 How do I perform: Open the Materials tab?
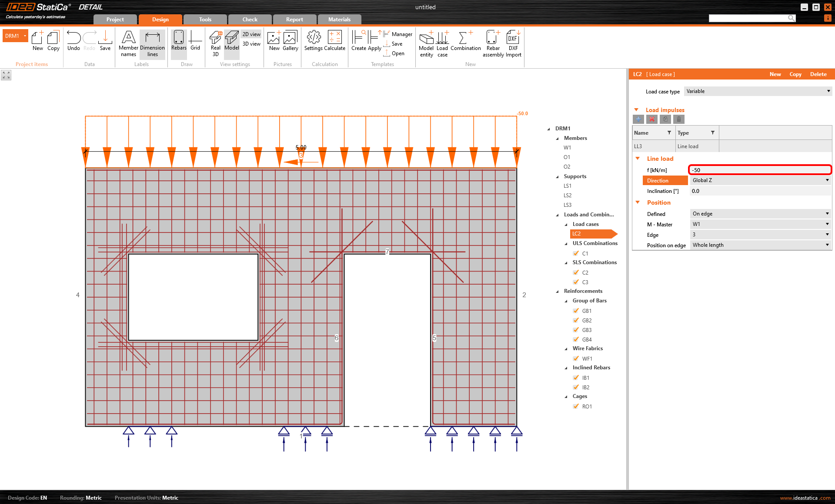point(339,19)
